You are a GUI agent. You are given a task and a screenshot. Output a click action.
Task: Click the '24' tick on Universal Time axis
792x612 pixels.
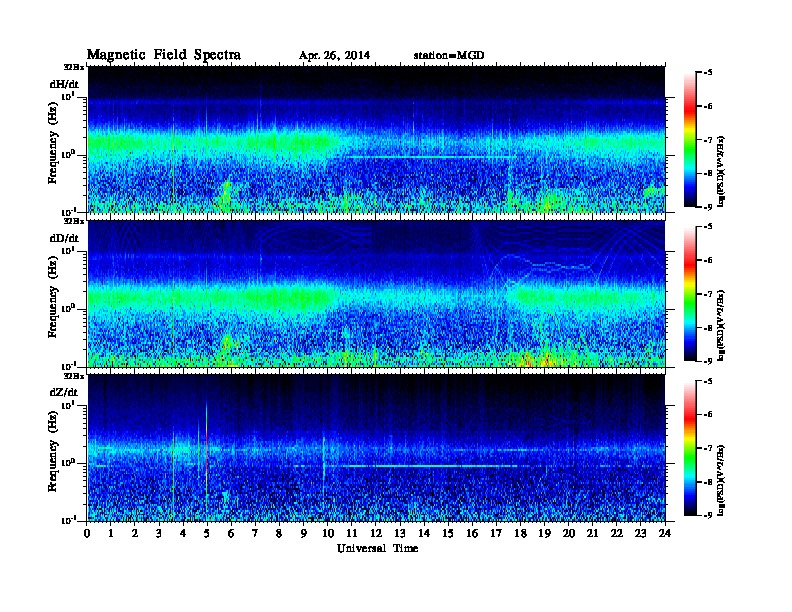665,533
